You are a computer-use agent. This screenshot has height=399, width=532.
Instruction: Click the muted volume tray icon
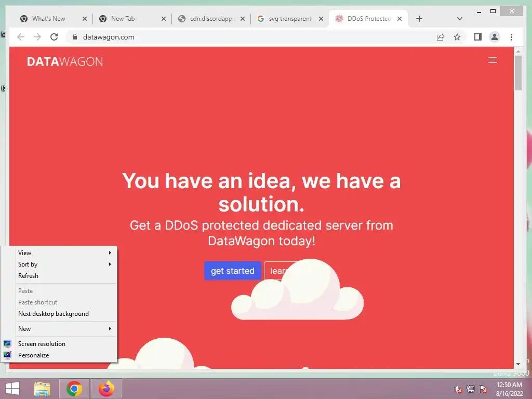pos(458,389)
